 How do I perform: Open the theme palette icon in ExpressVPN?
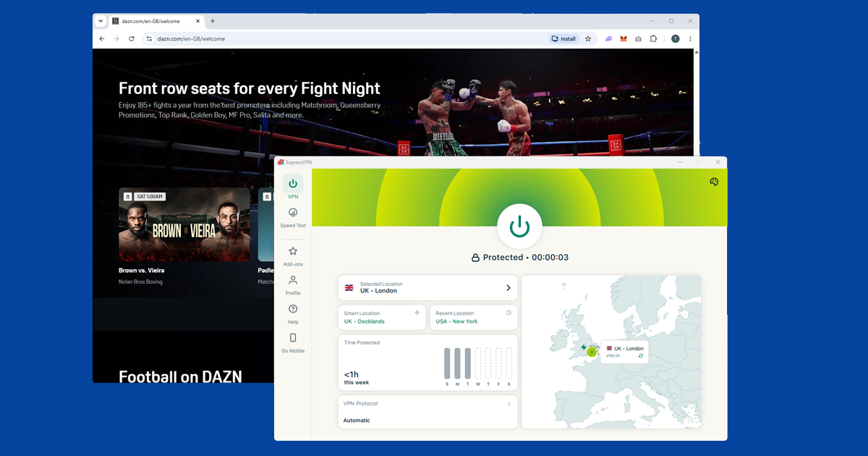[x=714, y=182]
